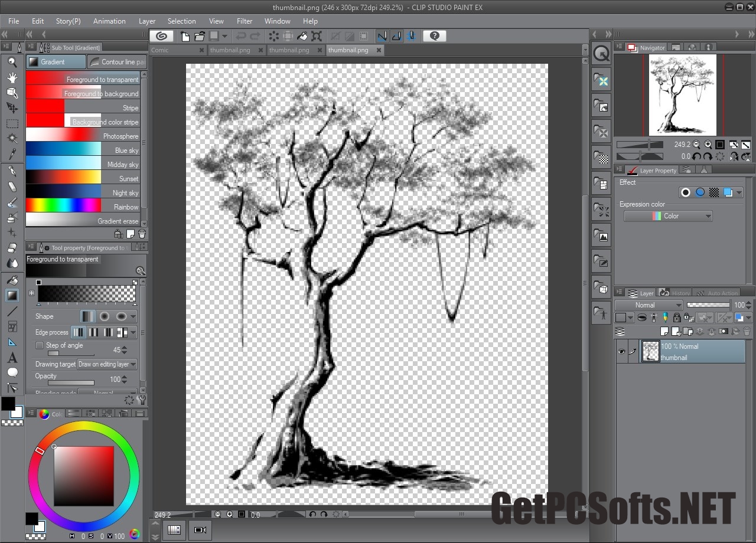This screenshot has height=543, width=756.
Task: Select the Hand move tool
Action: point(12,77)
